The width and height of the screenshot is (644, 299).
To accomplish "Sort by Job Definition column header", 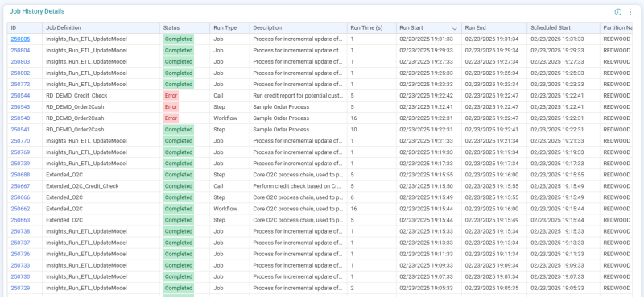I will (x=101, y=28).
